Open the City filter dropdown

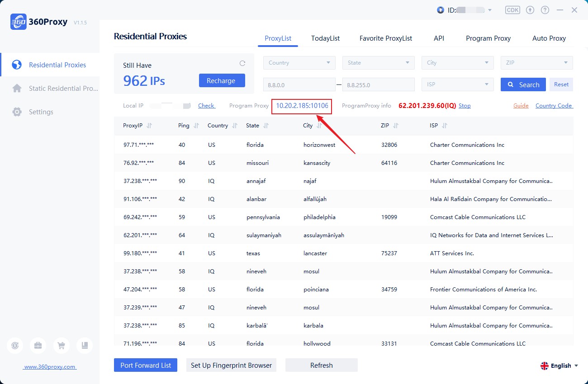coord(458,63)
